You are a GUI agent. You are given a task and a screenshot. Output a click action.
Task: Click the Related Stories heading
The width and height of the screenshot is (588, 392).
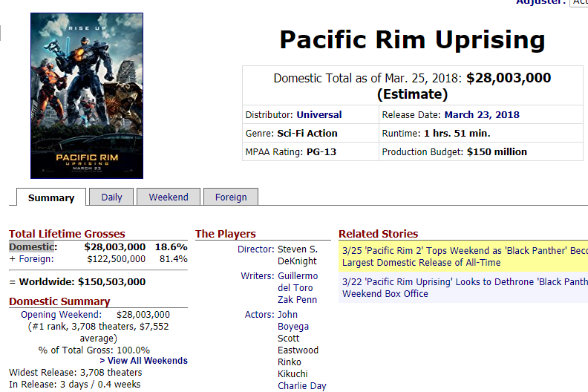[x=379, y=234]
